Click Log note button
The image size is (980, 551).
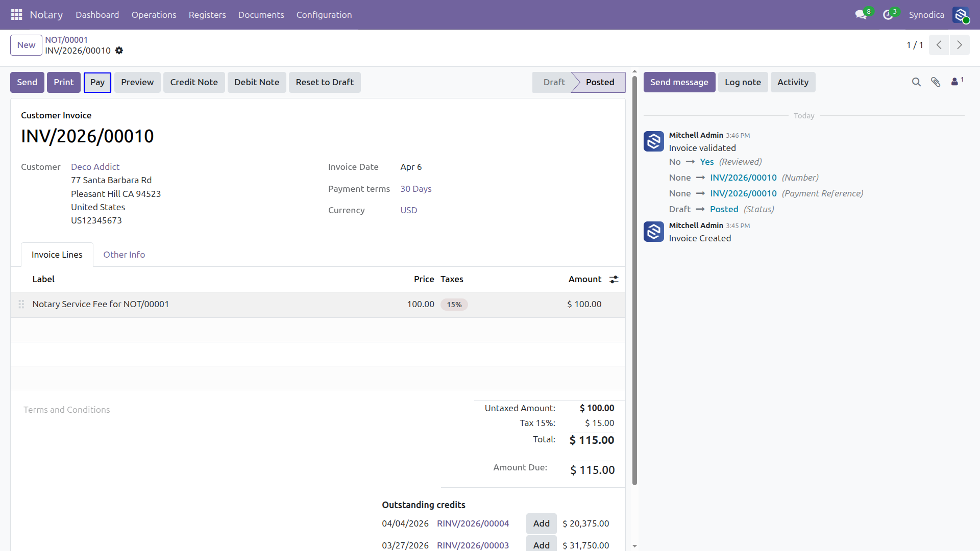click(743, 82)
